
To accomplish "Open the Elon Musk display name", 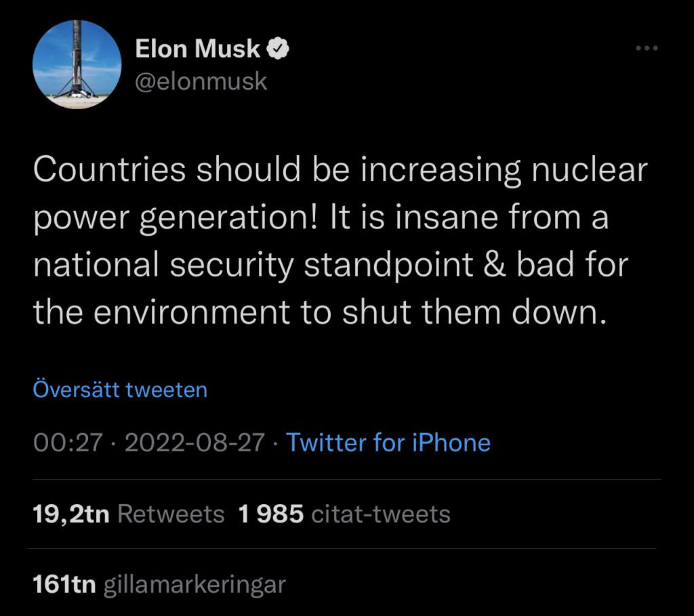I will pyautogui.click(x=197, y=48).
